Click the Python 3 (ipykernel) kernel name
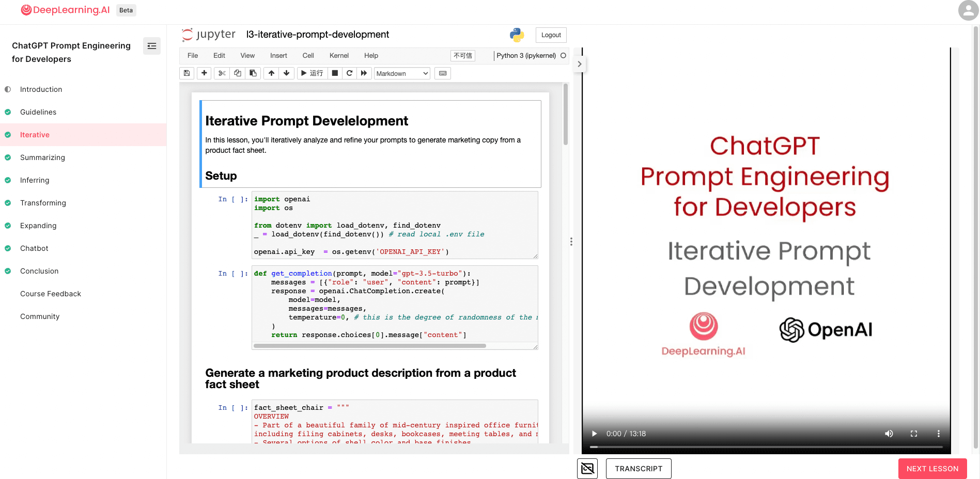 point(526,56)
